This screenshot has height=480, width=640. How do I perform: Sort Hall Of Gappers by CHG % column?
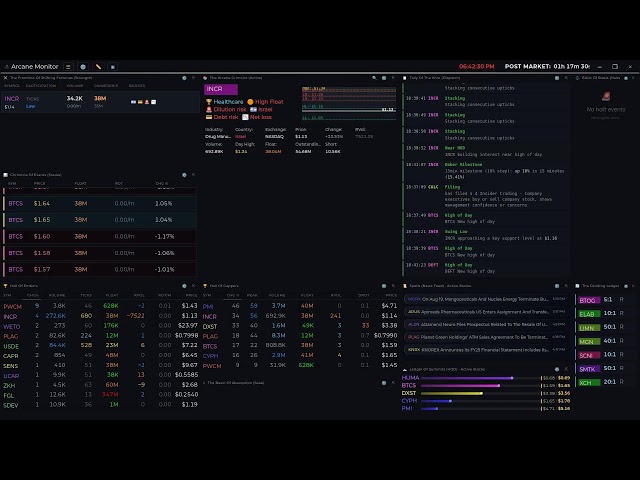tap(233, 295)
